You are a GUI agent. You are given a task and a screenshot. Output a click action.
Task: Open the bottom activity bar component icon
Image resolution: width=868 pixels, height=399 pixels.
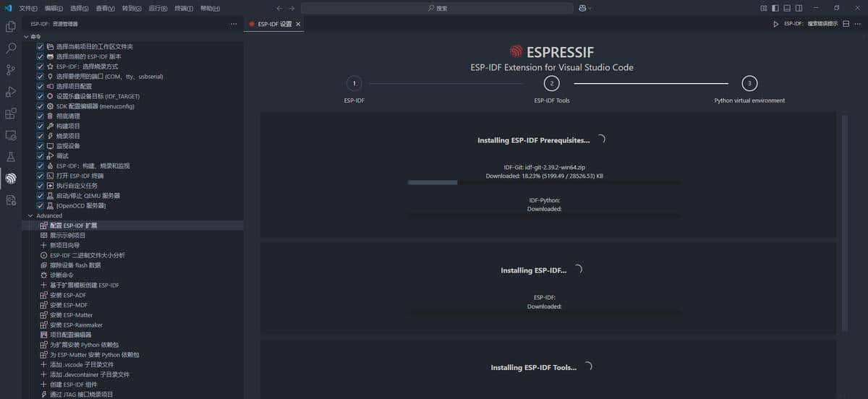pos(11,199)
